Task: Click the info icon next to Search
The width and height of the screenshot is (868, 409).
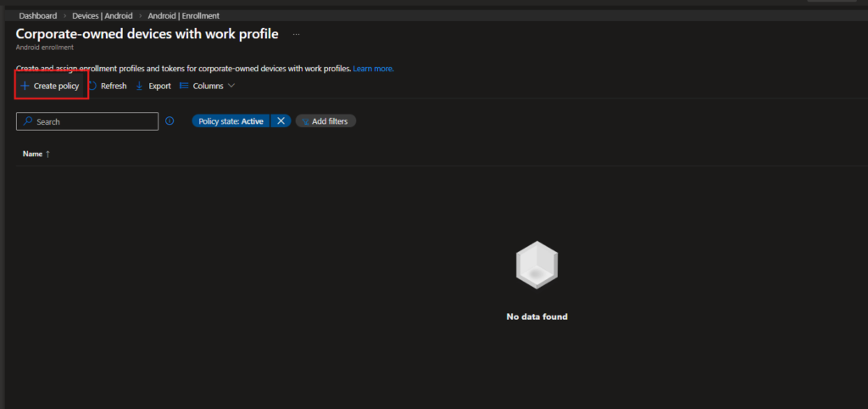Action: [170, 121]
